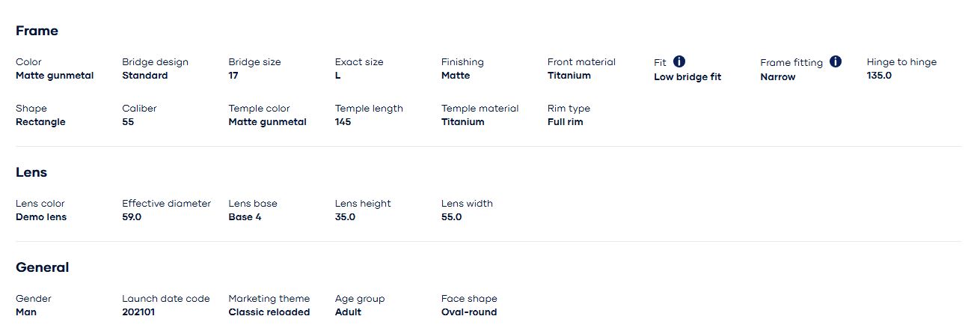Click the Titanium front material value

[569, 76]
